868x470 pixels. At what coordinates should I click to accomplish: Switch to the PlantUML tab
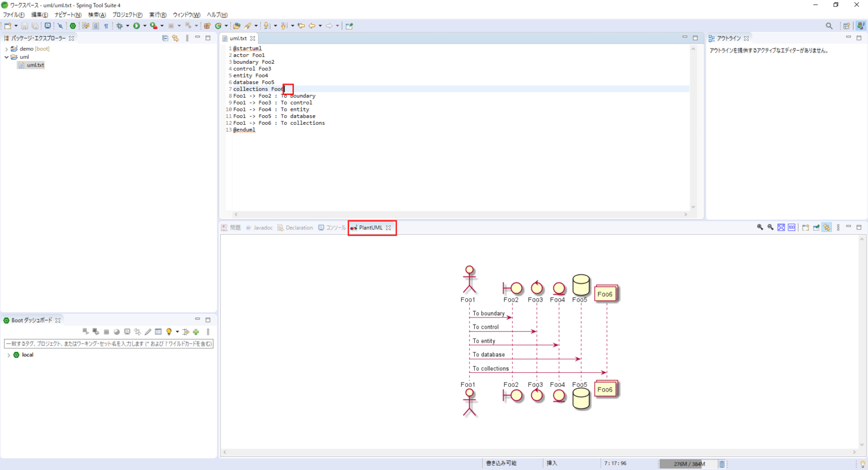370,227
